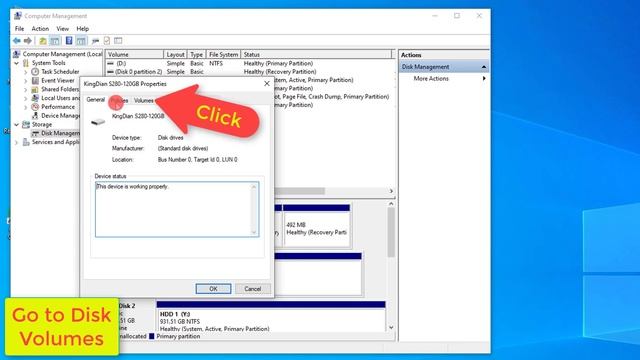The width and height of the screenshot is (640, 360).
Task: Switch to the Volumes tab
Action: pyautogui.click(x=144, y=100)
